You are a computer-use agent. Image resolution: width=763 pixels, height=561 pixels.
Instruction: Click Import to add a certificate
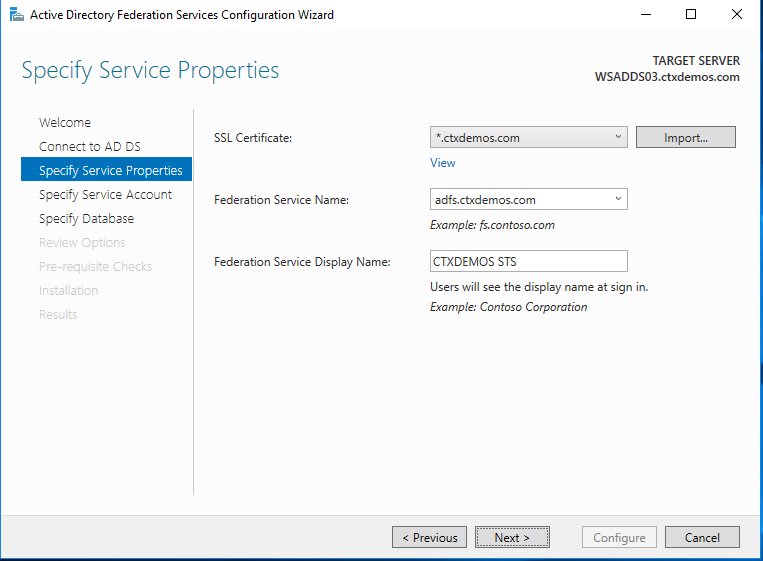[685, 137]
